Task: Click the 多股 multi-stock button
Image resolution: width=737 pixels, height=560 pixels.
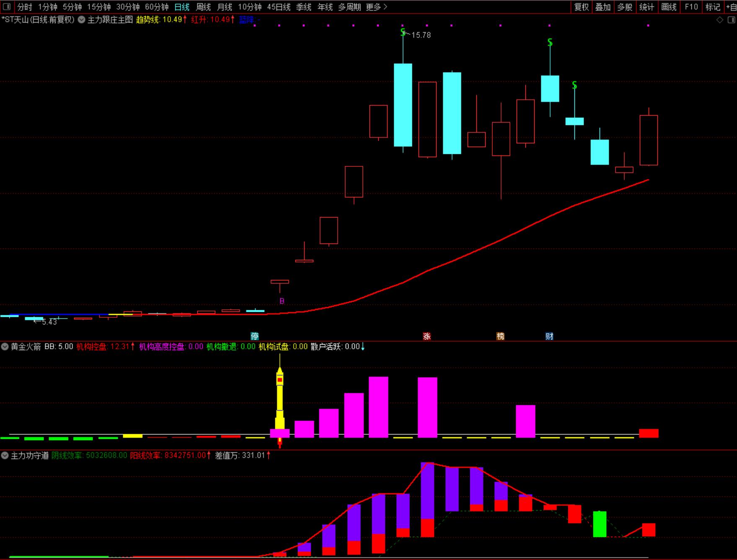Action: tap(625, 7)
